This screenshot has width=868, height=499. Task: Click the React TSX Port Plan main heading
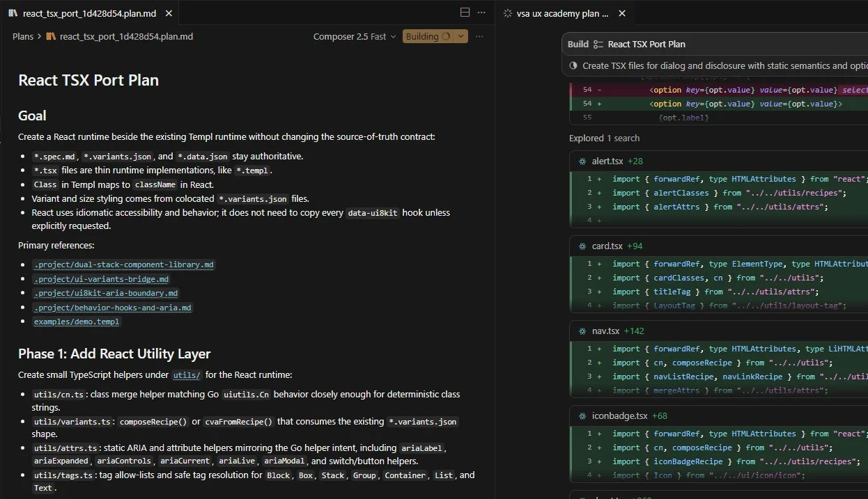click(88, 80)
